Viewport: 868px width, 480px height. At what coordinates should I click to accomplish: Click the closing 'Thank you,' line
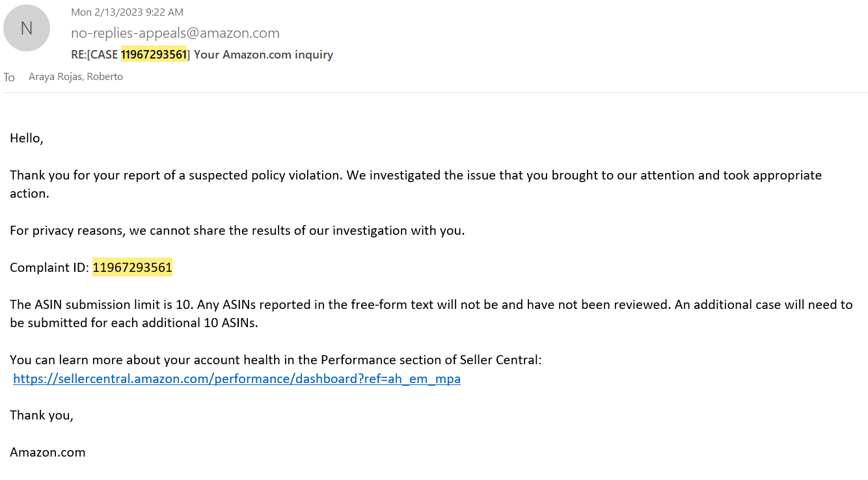pos(42,415)
